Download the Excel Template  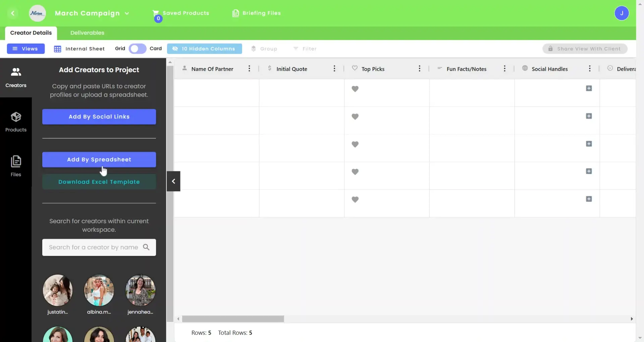point(99,182)
